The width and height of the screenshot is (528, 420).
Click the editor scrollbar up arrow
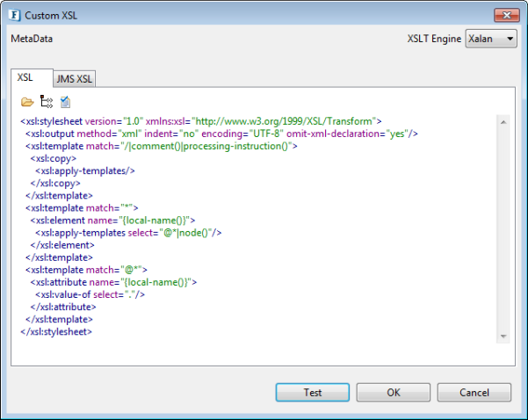(x=503, y=121)
